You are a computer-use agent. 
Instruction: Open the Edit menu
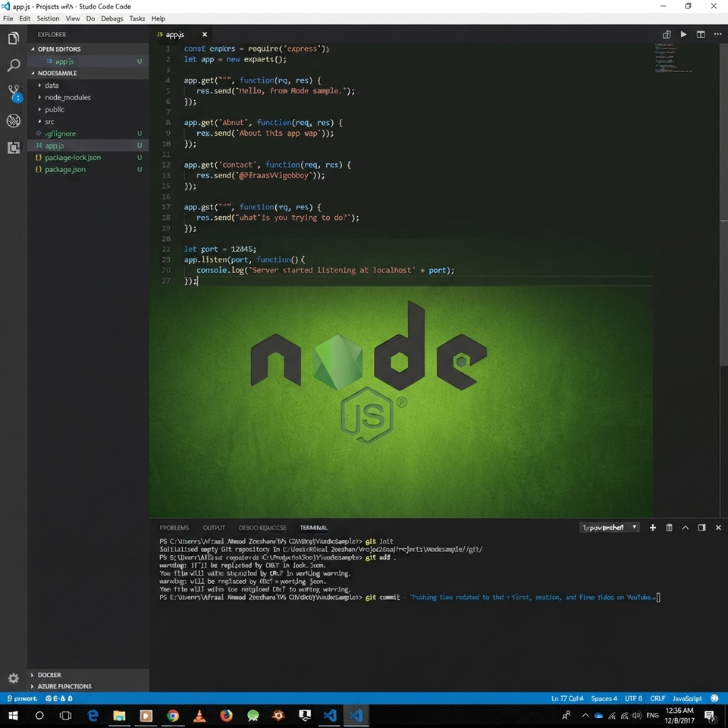pos(24,18)
